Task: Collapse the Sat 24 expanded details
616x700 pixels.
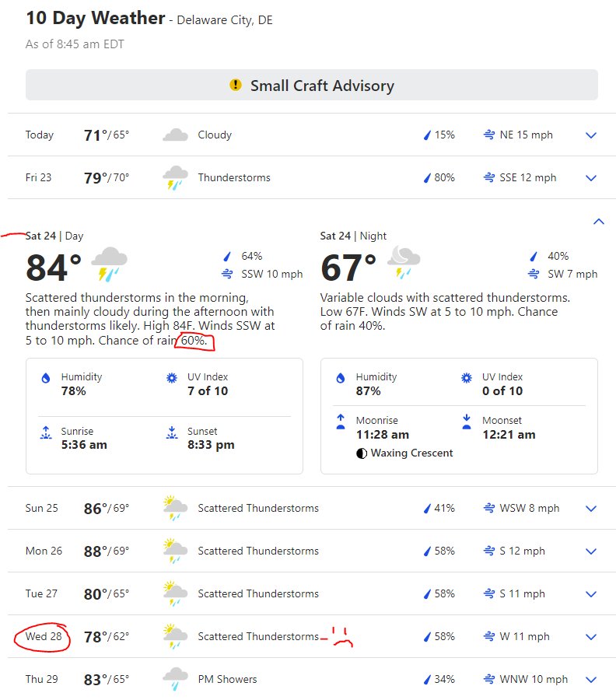Action: [x=599, y=222]
